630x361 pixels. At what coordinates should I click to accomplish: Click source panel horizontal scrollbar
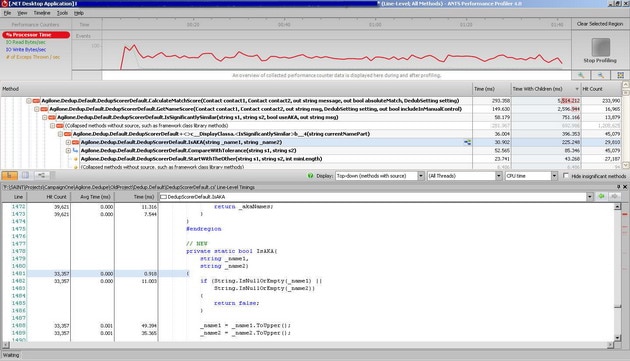pyautogui.click(x=308, y=345)
